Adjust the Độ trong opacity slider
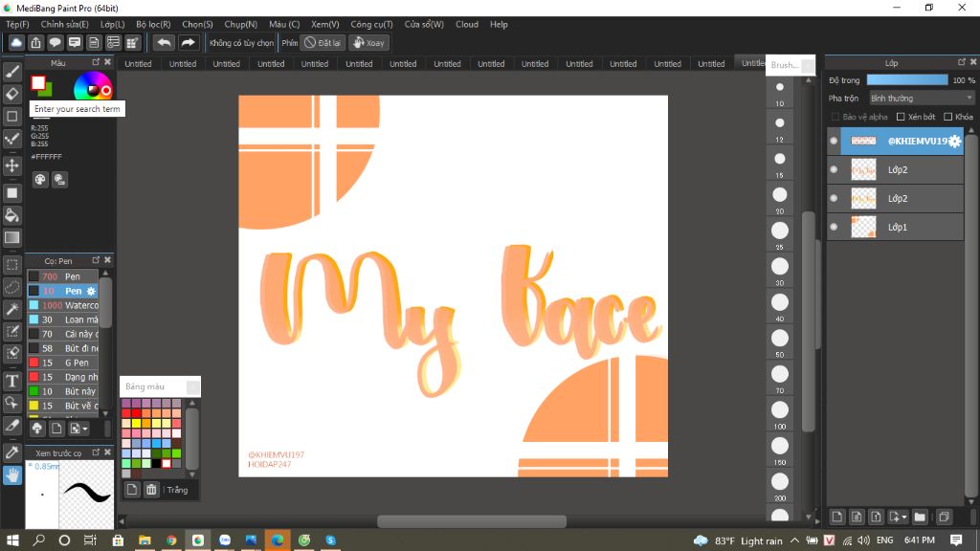 pos(907,80)
